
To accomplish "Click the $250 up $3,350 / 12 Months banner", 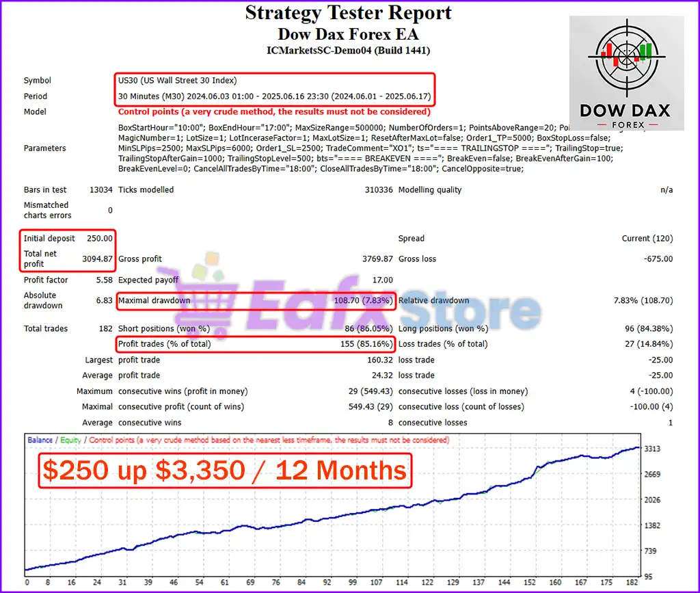I will click(x=225, y=471).
